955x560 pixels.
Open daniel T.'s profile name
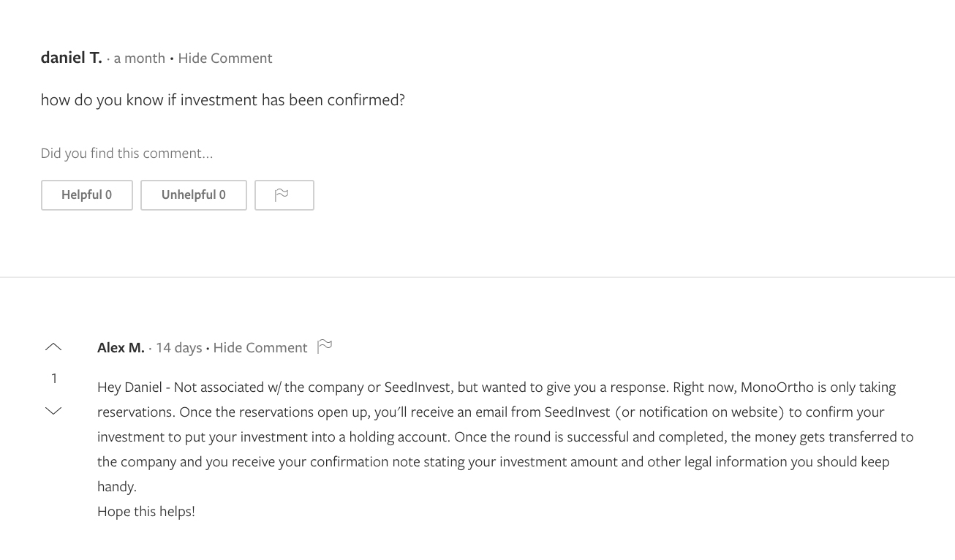tap(71, 58)
